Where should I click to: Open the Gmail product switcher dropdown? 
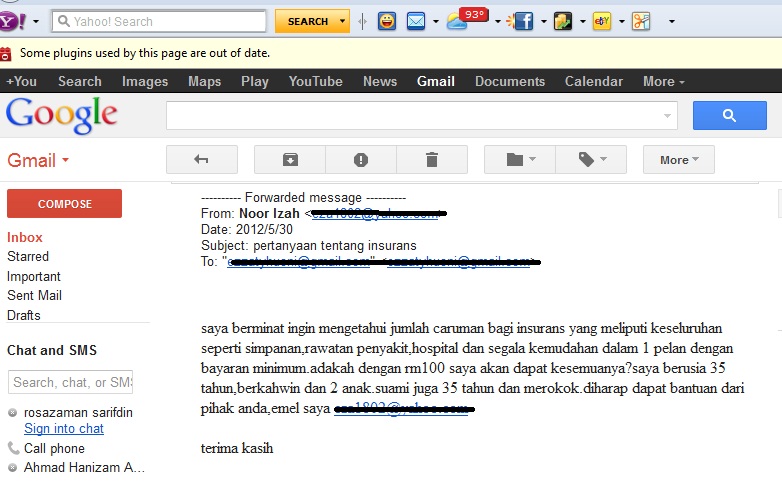[x=38, y=160]
